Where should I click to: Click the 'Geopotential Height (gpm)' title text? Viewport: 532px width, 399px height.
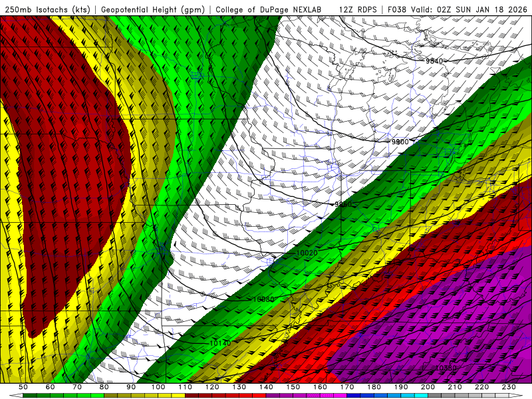pyautogui.click(x=153, y=10)
